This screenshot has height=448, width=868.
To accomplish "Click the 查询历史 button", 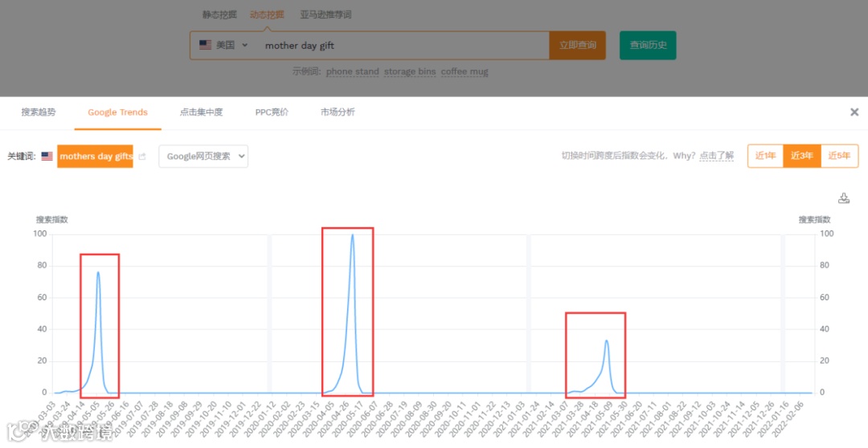I will tap(648, 45).
